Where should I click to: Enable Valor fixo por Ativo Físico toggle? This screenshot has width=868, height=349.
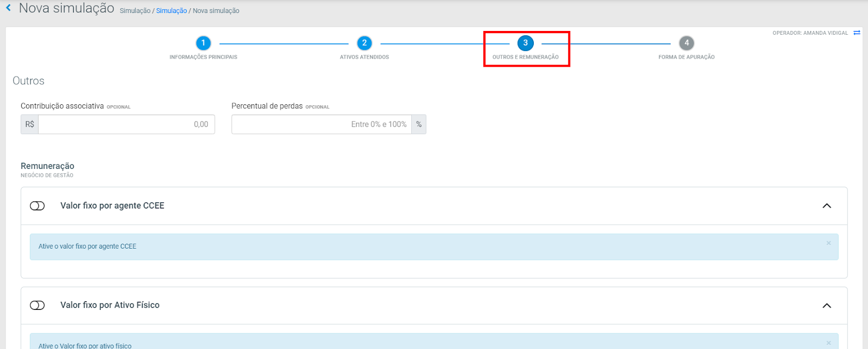pyautogui.click(x=37, y=306)
